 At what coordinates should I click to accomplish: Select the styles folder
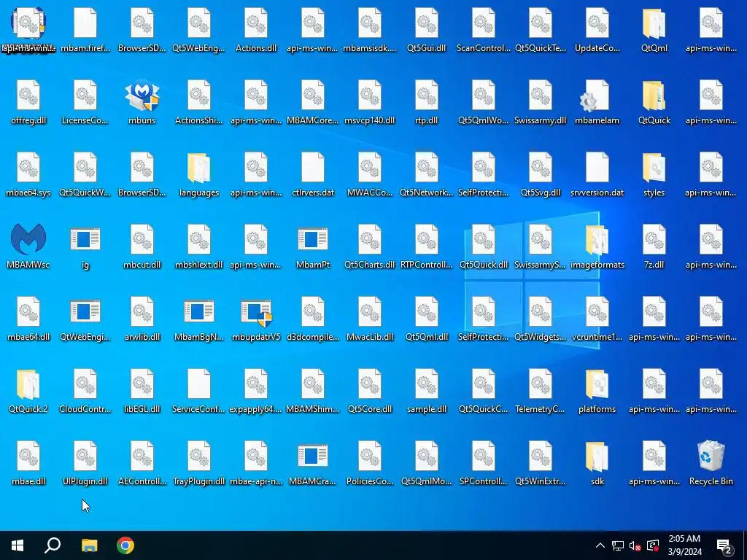pyautogui.click(x=654, y=168)
